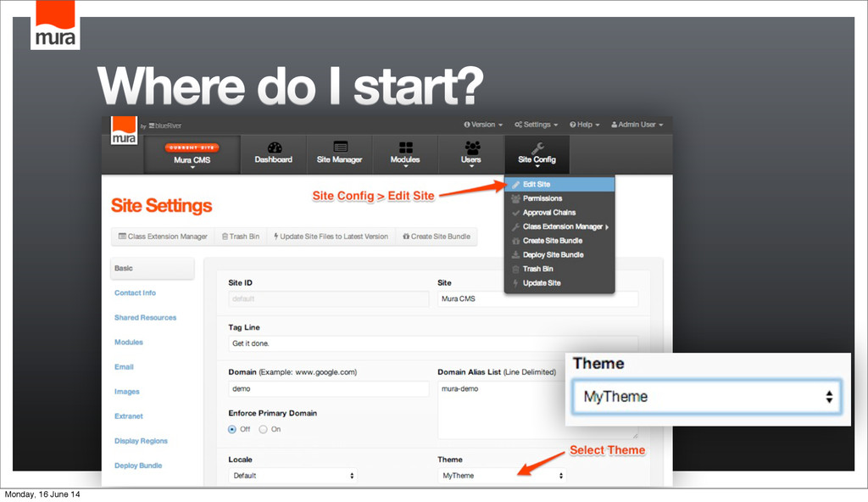Viewport: 868px width, 502px height.
Task: Expand the Mura CMS current site selector
Action: pyautogui.click(x=192, y=156)
